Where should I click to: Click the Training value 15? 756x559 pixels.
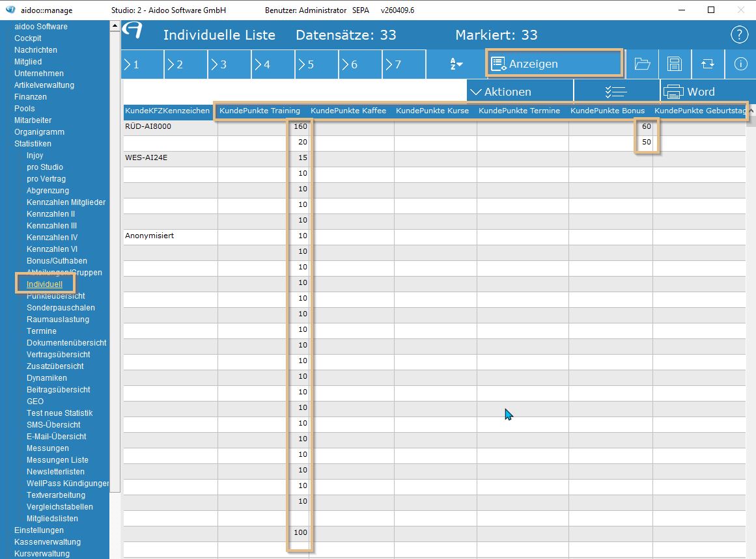click(302, 158)
